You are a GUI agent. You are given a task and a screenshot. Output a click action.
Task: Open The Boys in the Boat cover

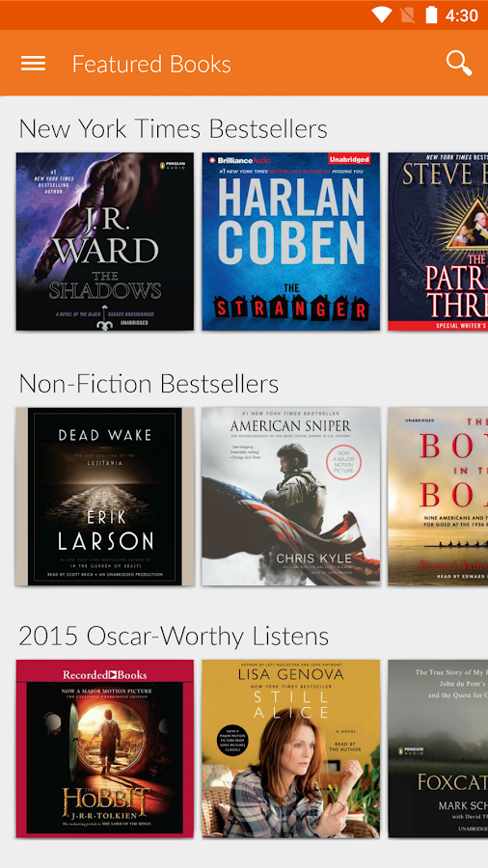click(x=438, y=497)
